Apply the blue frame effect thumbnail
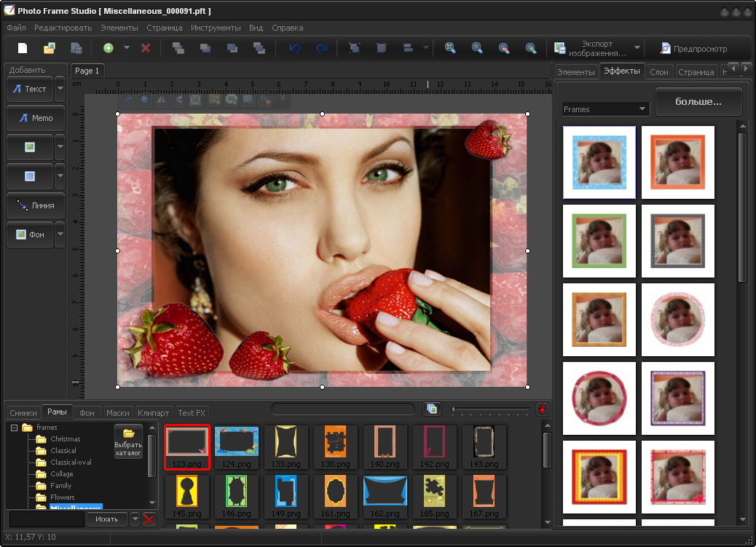Viewport: 756px width, 547px height. [599, 162]
